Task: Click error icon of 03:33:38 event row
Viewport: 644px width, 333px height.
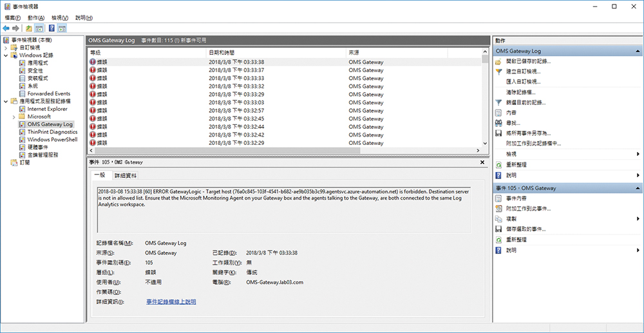Action: point(93,62)
